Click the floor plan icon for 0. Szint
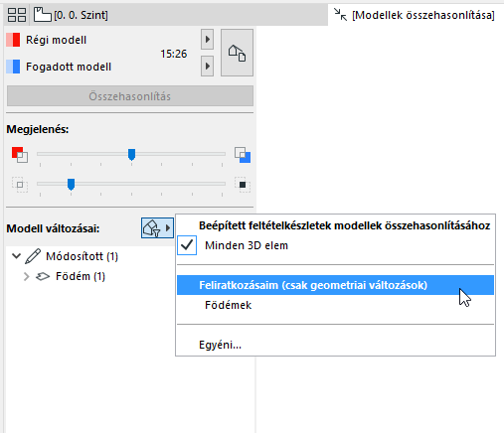Image resolution: width=504 pixels, height=433 pixels. (x=43, y=15)
